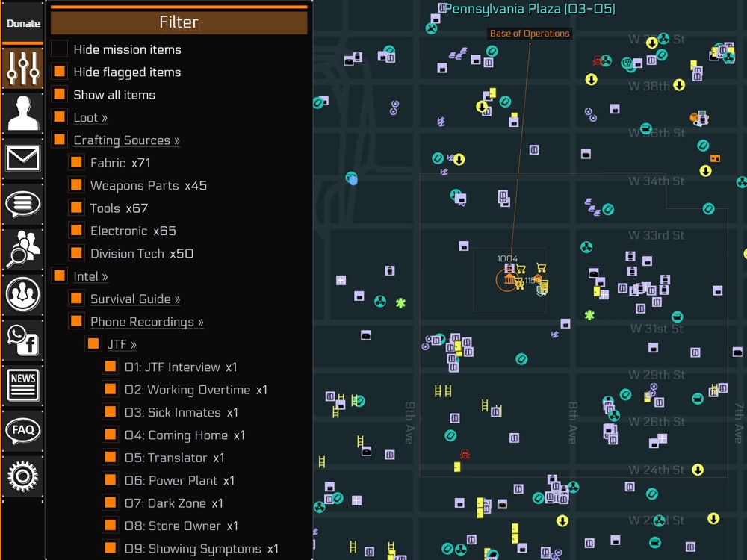
Task: Click the orange crate icon near W 36th St
Action: [x=695, y=117]
